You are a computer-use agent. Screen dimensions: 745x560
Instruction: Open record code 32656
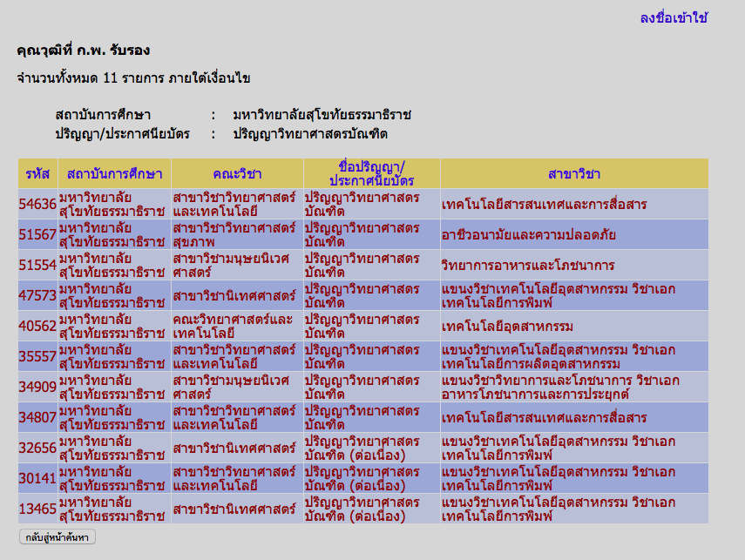tap(37, 448)
